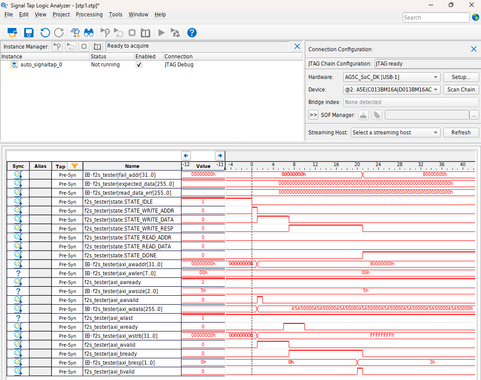Open the Processing menu
The image size is (481, 380).
[89, 14]
